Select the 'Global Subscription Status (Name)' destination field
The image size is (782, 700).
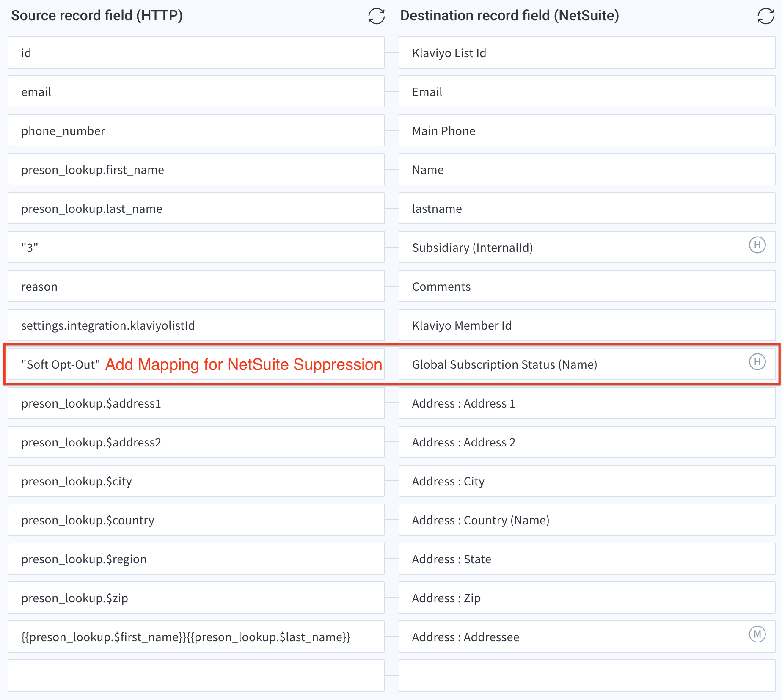pyautogui.click(x=587, y=364)
